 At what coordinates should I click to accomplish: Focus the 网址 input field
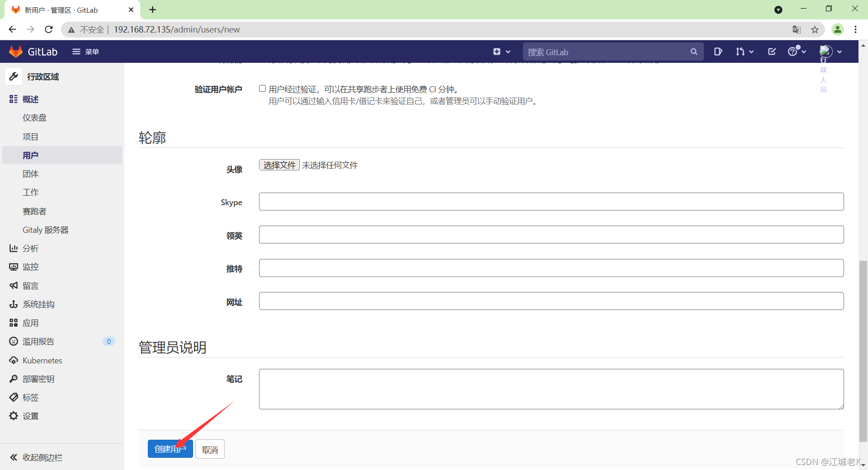551,301
